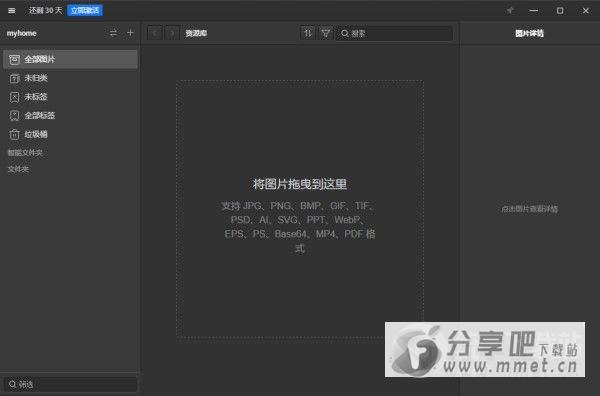Image resolution: width=600 pixels, height=396 pixels.
Task: Go forward with the right arrow button
Action: point(172,33)
